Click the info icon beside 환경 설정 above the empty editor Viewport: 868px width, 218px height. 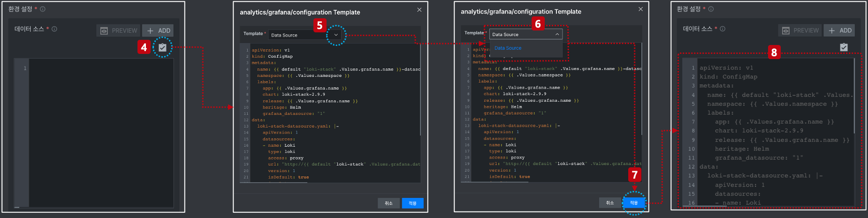click(43, 9)
